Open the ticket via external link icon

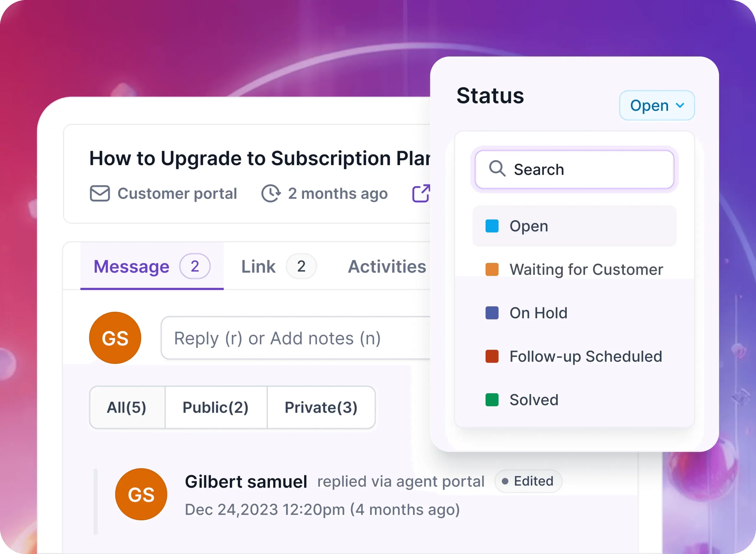click(x=421, y=193)
